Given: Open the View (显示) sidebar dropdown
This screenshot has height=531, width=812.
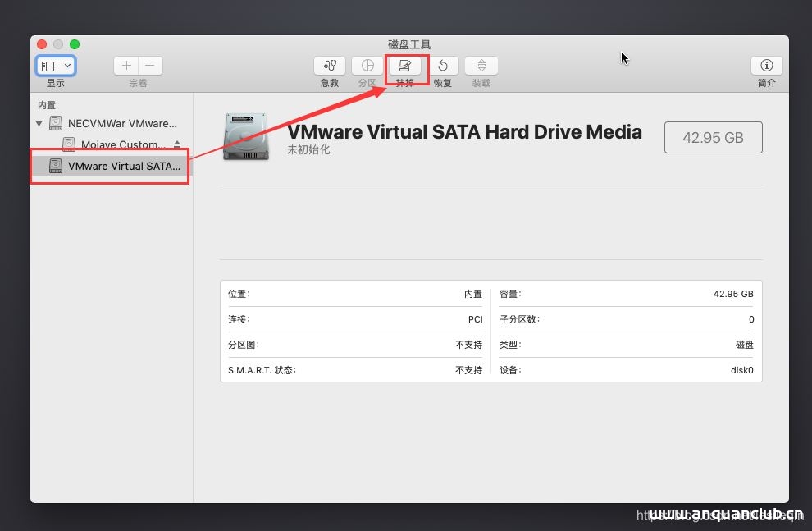Looking at the screenshot, I should click(56, 66).
